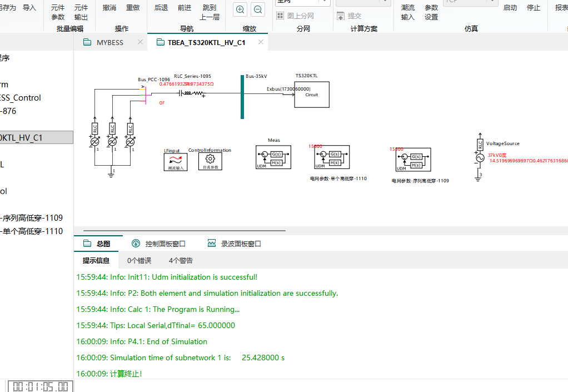Click the 撤消 undo button

tap(109, 8)
